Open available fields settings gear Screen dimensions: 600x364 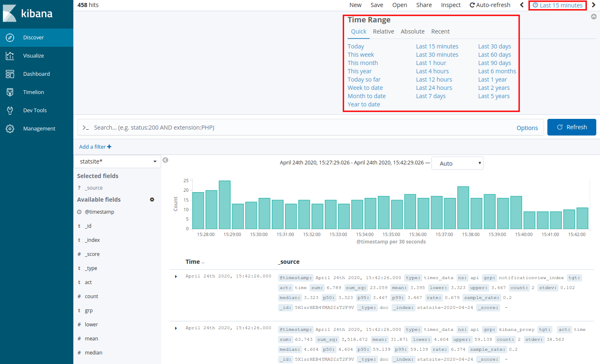tap(152, 200)
